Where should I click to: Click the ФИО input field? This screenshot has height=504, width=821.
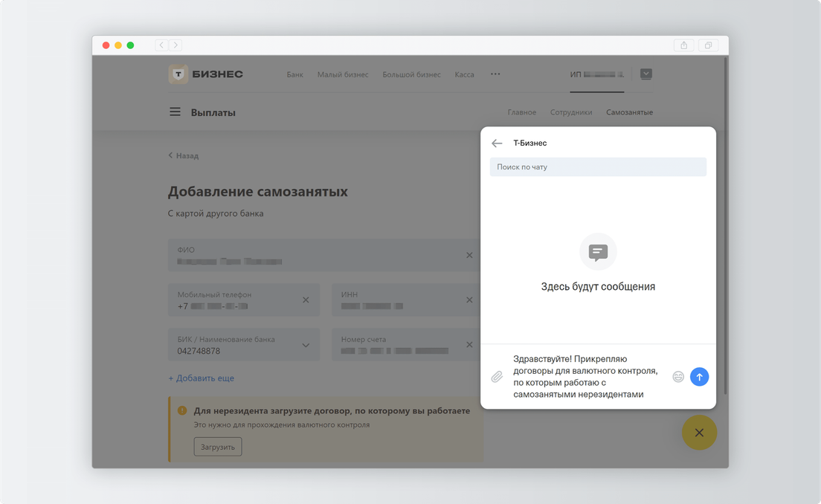(x=323, y=256)
